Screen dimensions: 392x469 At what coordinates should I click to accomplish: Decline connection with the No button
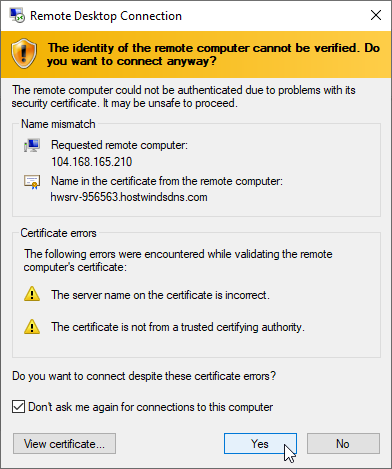coord(343,444)
